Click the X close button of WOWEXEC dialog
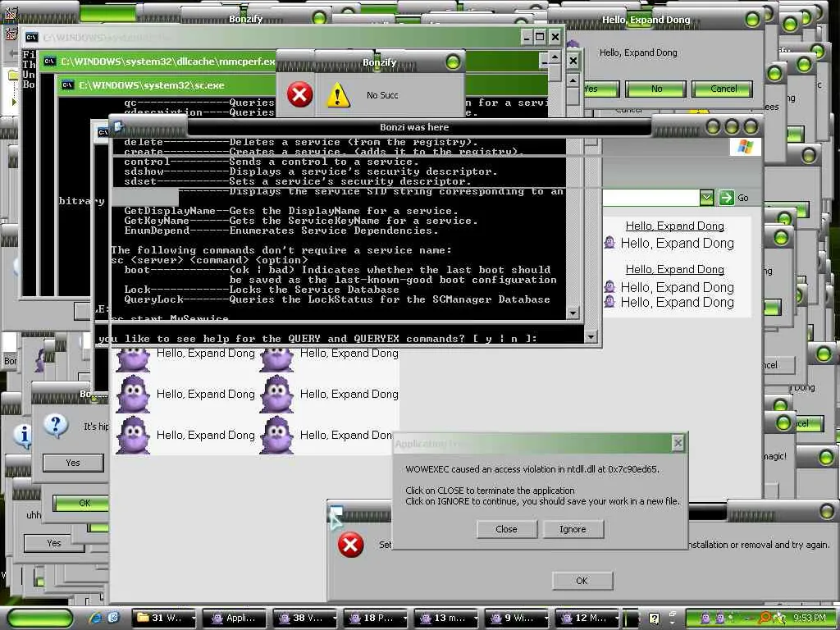The height and width of the screenshot is (630, 840). (x=678, y=443)
